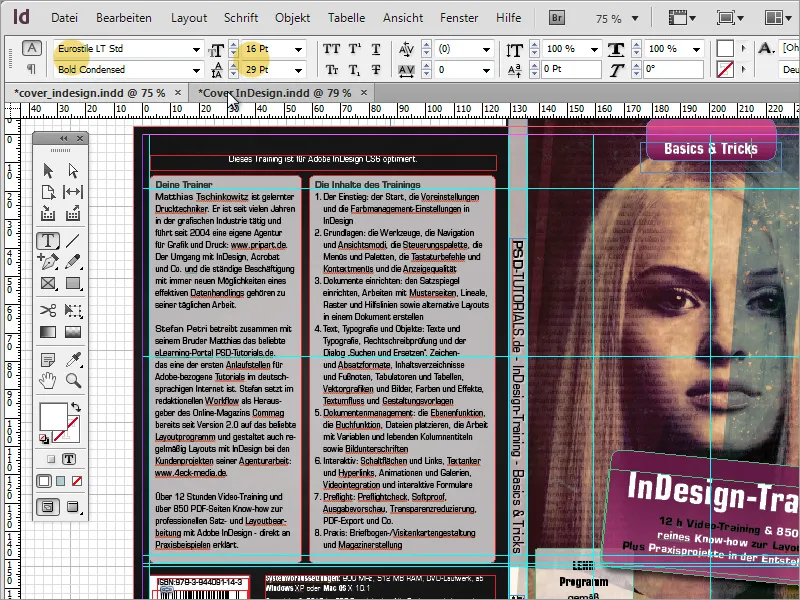The image size is (800, 600).
Task: Choose the Rectangle Frame tool
Action: tap(48, 283)
